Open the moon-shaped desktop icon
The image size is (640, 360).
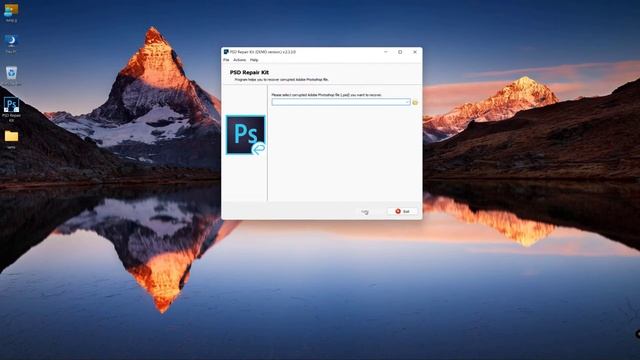pyautogui.click(x=11, y=44)
